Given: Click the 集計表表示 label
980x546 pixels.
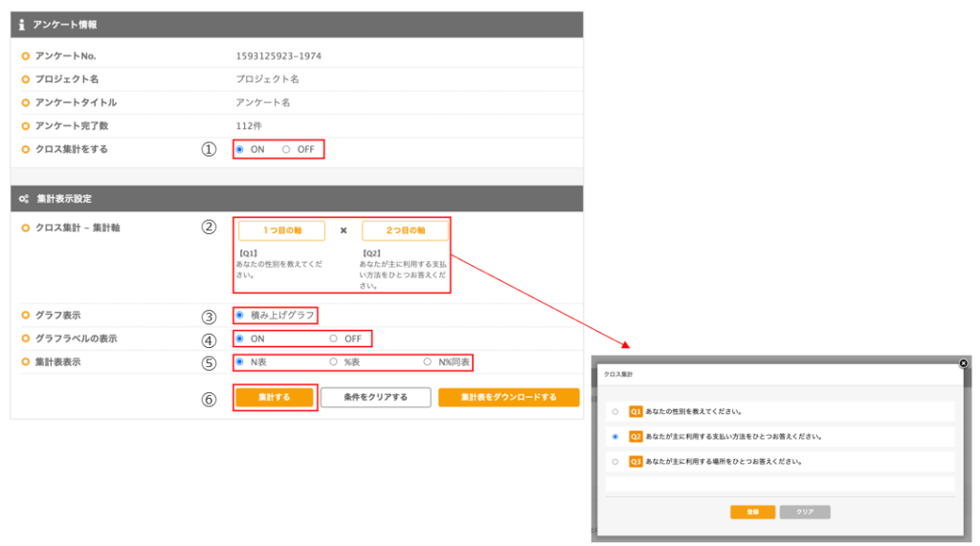Looking at the screenshot, I should (x=57, y=361).
